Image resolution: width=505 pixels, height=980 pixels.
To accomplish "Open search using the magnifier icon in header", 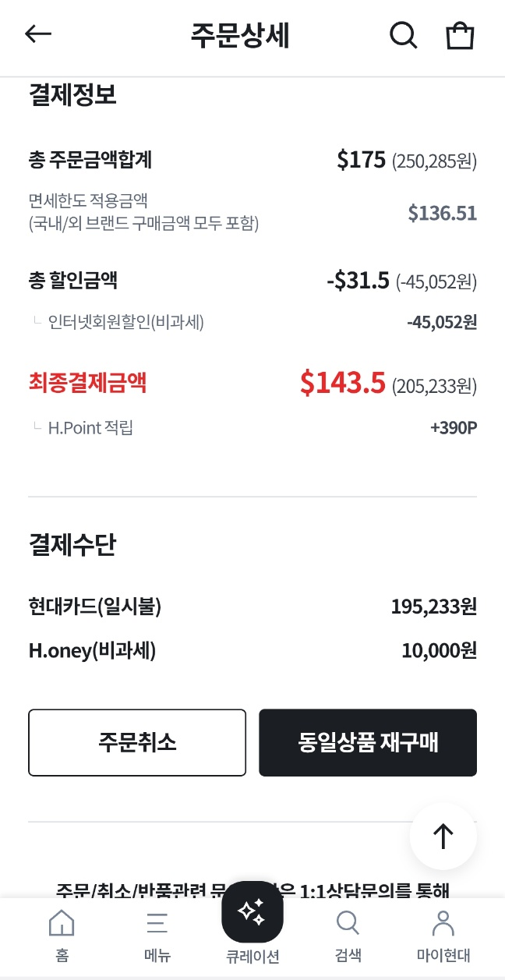I will (x=403, y=35).
